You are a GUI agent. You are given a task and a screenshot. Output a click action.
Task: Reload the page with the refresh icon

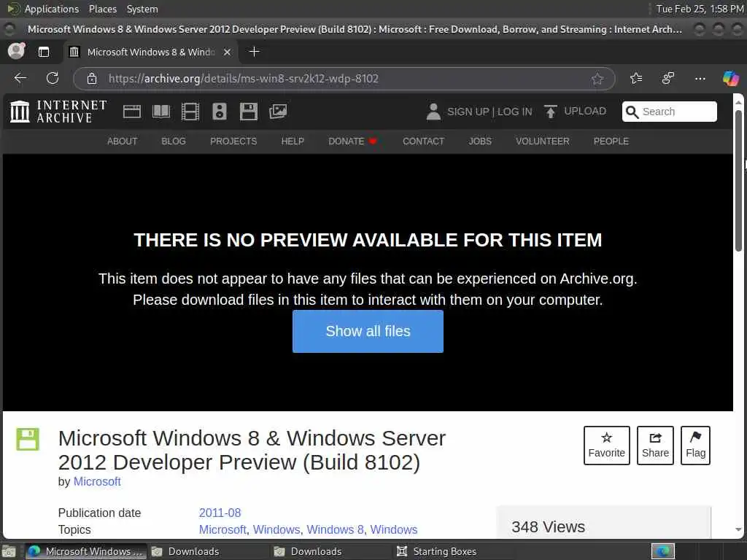(53, 78)
